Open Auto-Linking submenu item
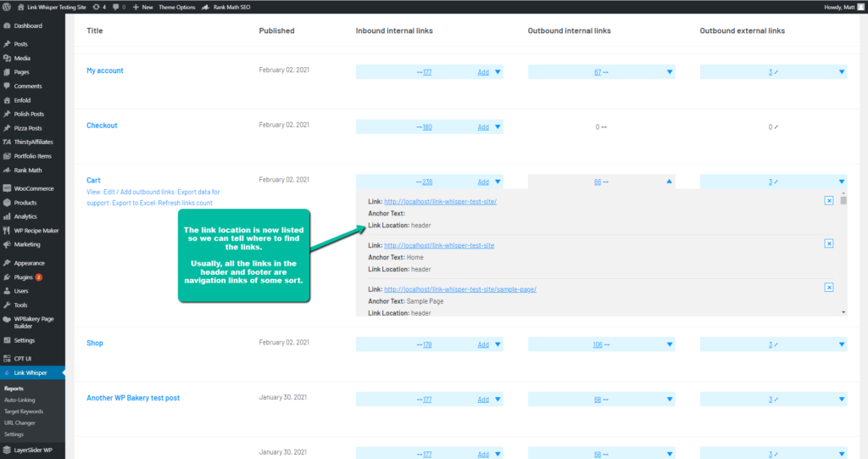Screen dimensions: 868x459 (x=19, y=400)
